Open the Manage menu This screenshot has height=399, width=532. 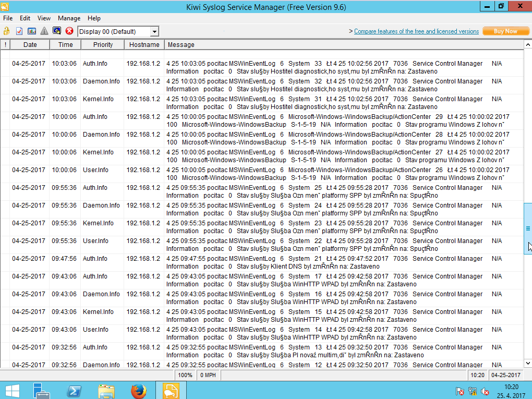(x=69, y=18)
